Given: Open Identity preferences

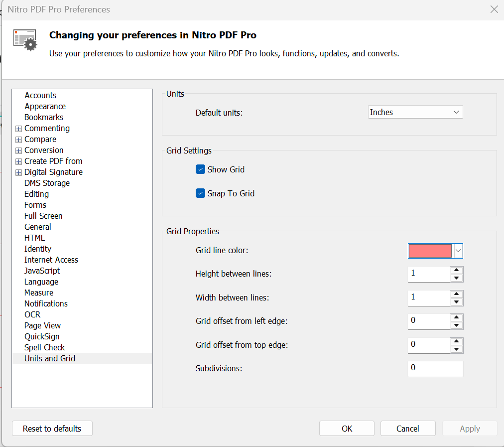Looking at the screenshot, I should pos(38,249).
